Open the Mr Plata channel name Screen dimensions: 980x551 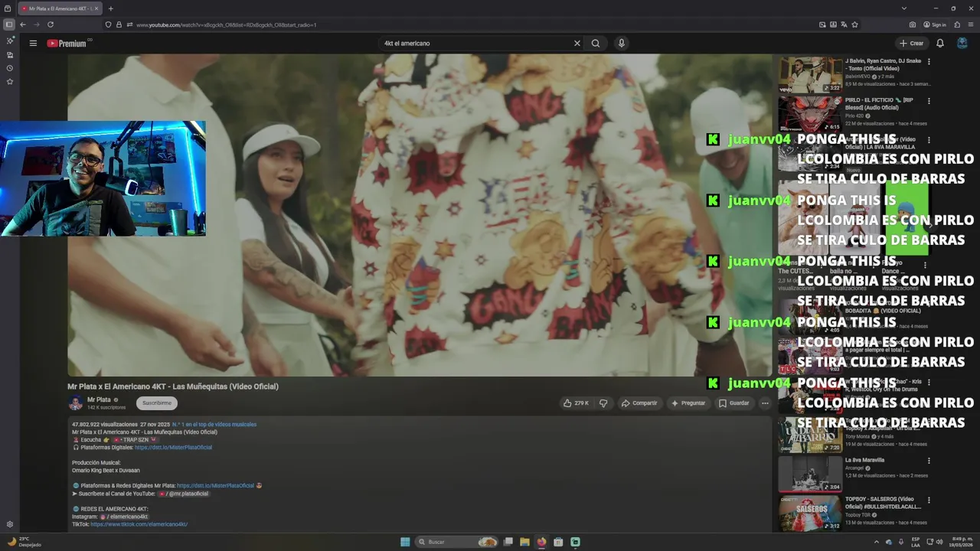coord(99,399)
